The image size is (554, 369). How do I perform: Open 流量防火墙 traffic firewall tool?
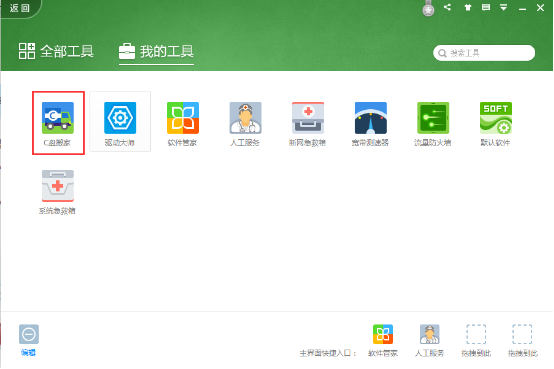click(433, 123)
